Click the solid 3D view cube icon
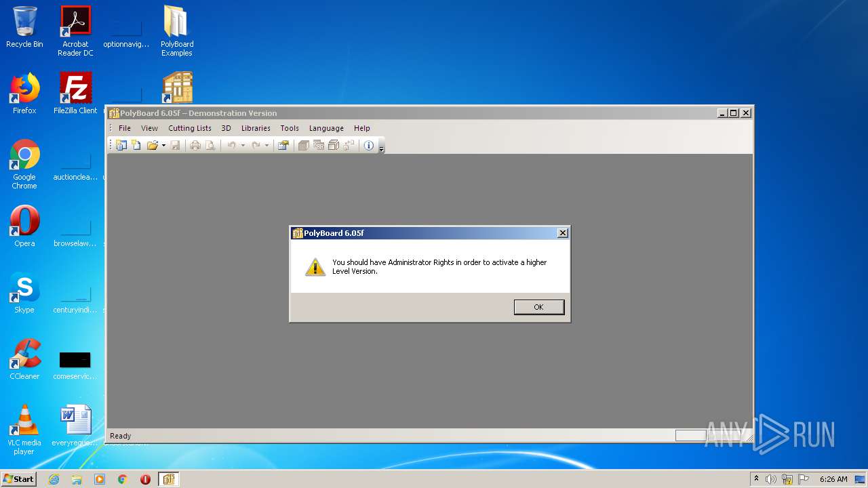 304,145
